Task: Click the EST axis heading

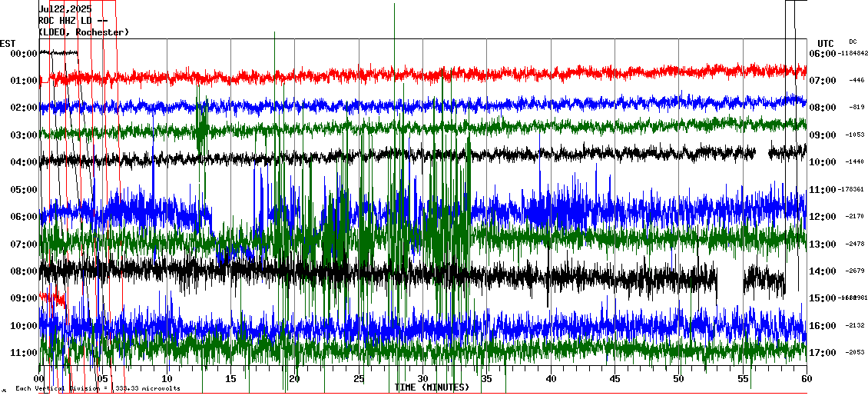Action: click(x=8, y=43)
